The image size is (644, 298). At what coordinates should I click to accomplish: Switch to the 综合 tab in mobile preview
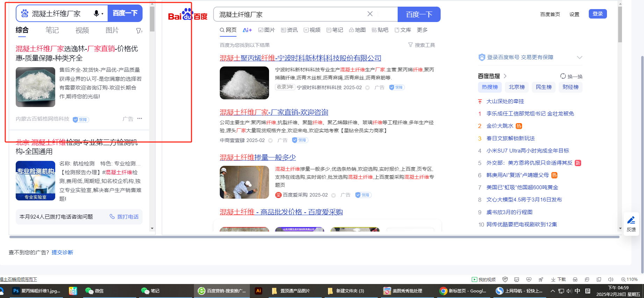[22, 30]
